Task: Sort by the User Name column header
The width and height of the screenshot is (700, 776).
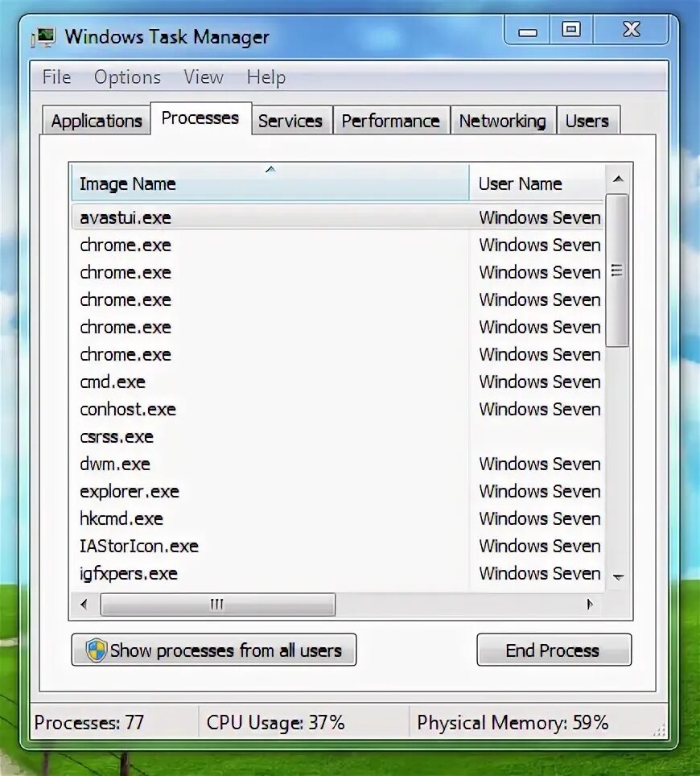Action: 537,183
